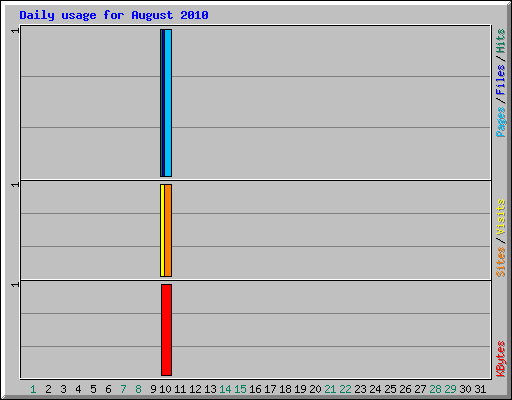
Task: Click day label 26 on the axis
Action: 405,389
